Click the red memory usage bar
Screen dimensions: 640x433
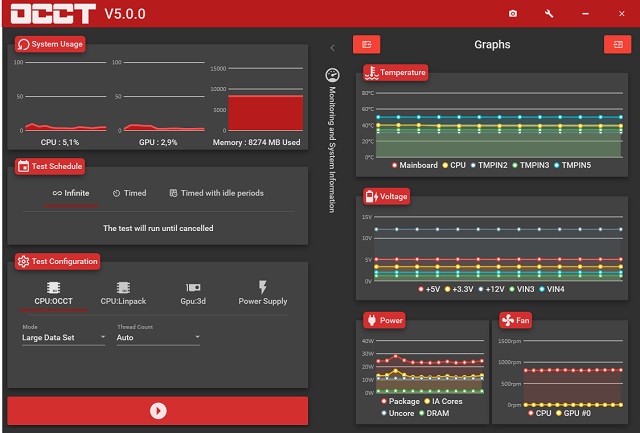[266, 113]
